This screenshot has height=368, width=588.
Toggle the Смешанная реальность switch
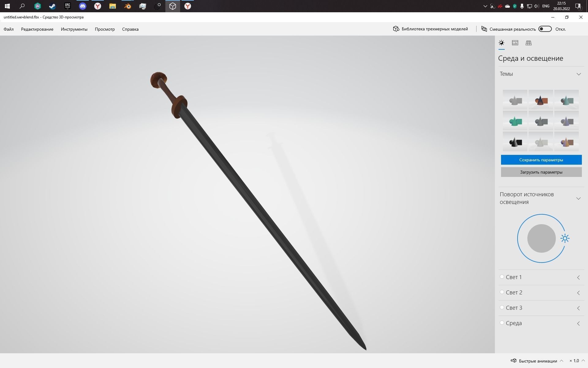pos(545,29)
